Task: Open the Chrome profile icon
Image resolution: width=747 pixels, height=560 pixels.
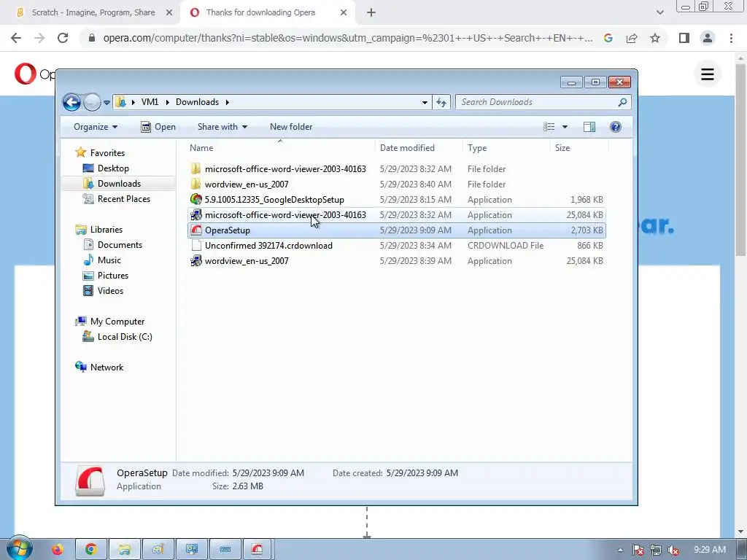Action: pyautogui.click(x=708, y=38)
